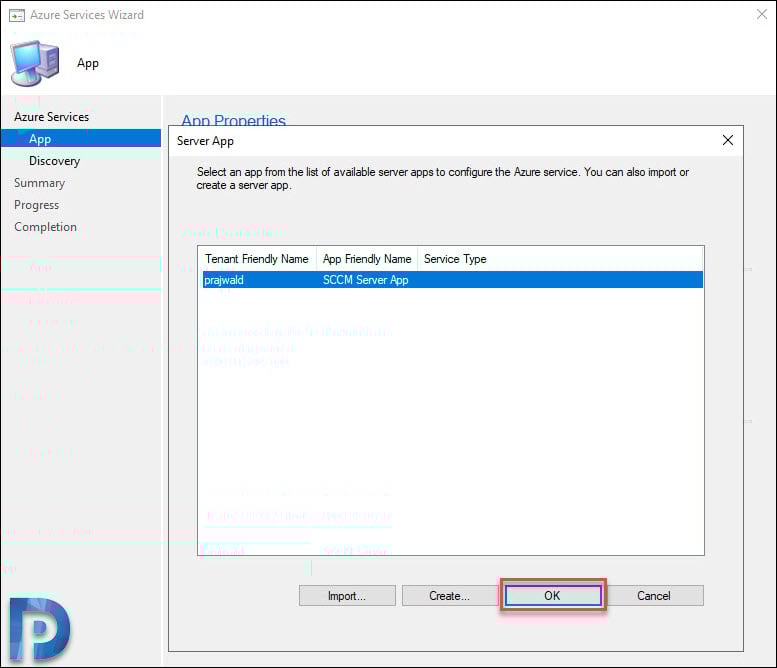
Task: Click the Azure Services Wizard title bar icon
Action: point(17,15)
